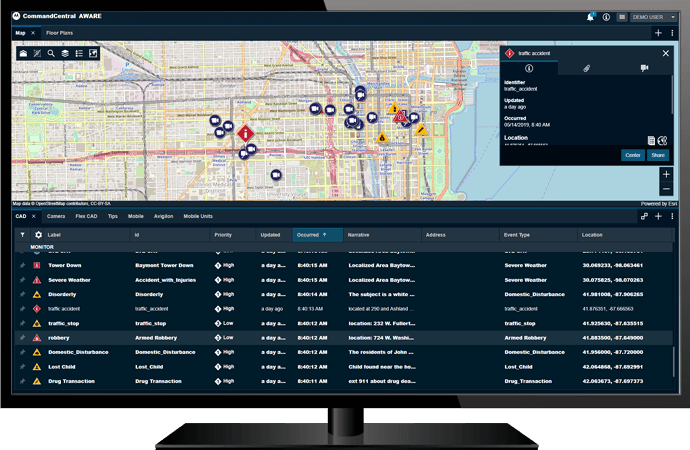Switch to the Mobile Units tab

(198, 216)
